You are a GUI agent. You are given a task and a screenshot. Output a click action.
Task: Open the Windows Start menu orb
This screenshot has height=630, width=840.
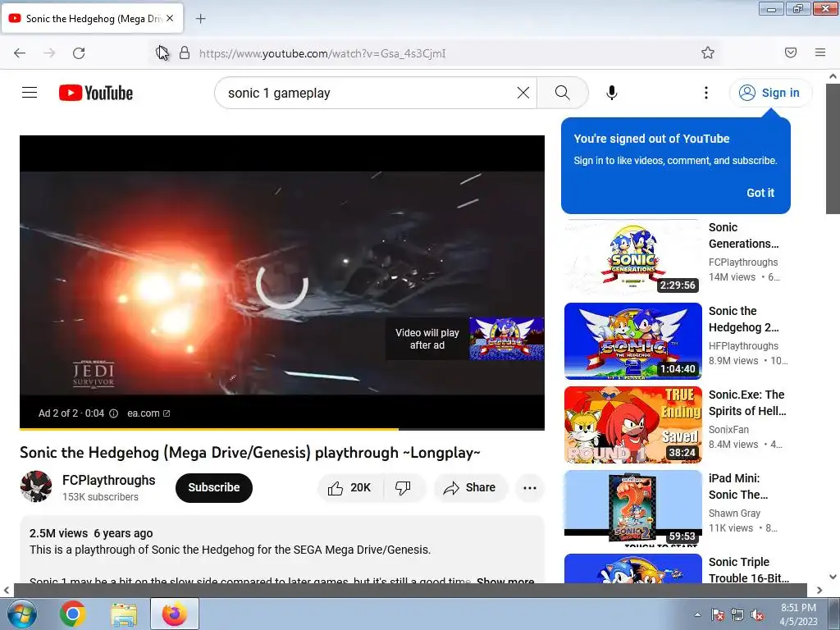(x=21, y=614)
